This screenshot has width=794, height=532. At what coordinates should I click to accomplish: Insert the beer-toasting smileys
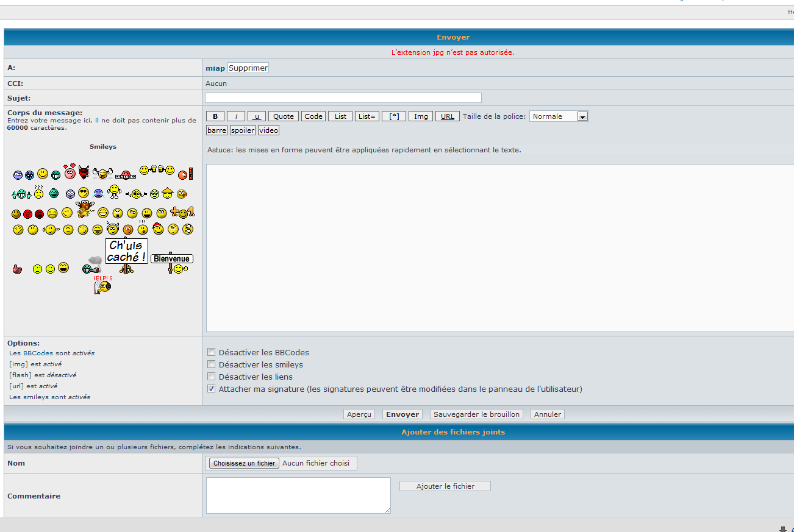coord(157,171)
